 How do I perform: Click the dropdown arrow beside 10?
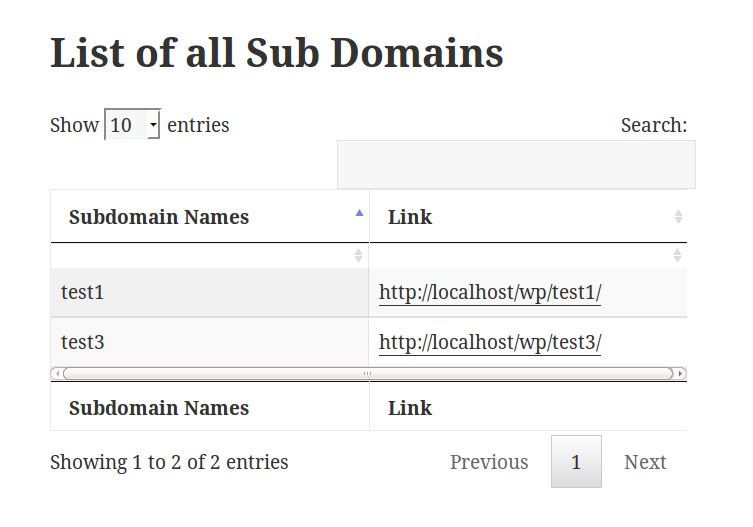(153, 125)
